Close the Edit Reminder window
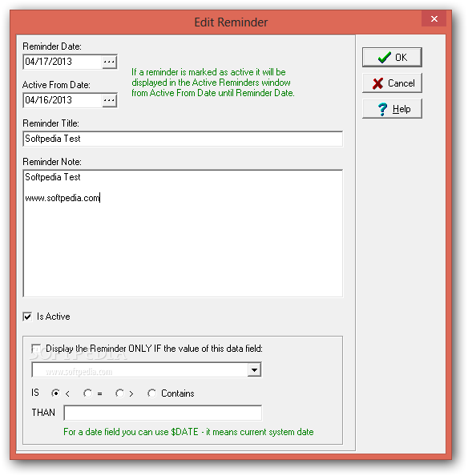 [x=434, y=18]
